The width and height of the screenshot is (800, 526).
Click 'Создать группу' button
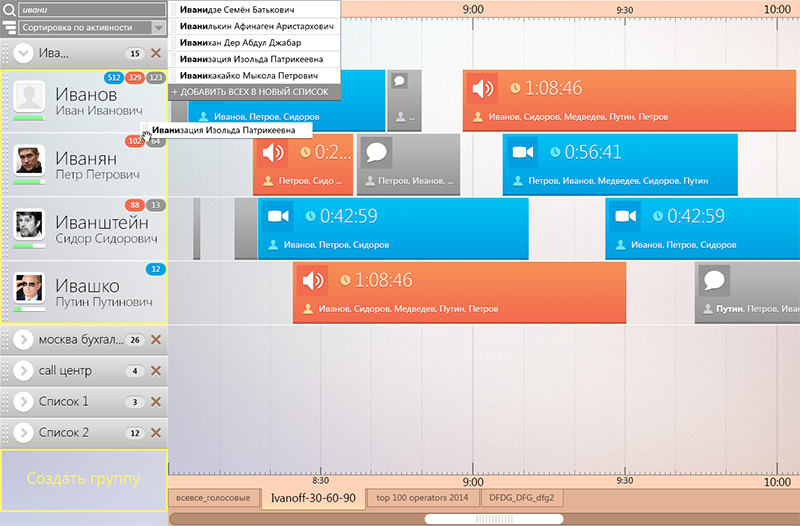pos(84,480)
